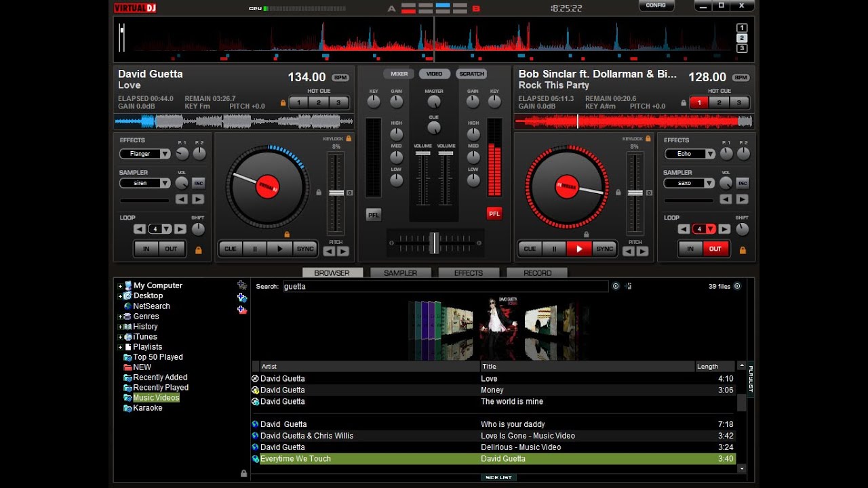
Task: Lock the right deck loop padlock
Action: point(743,250)
